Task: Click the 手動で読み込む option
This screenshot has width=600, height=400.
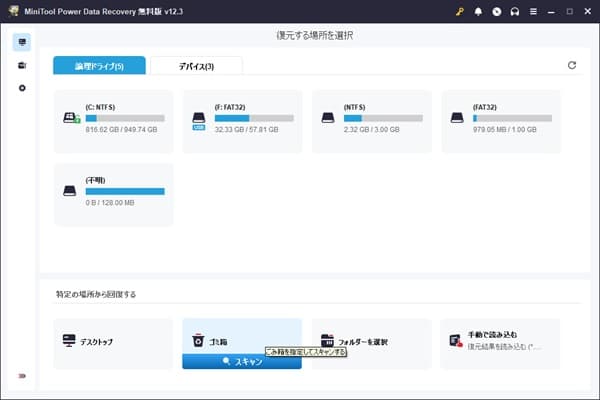Action: click(x=501, y=343)
